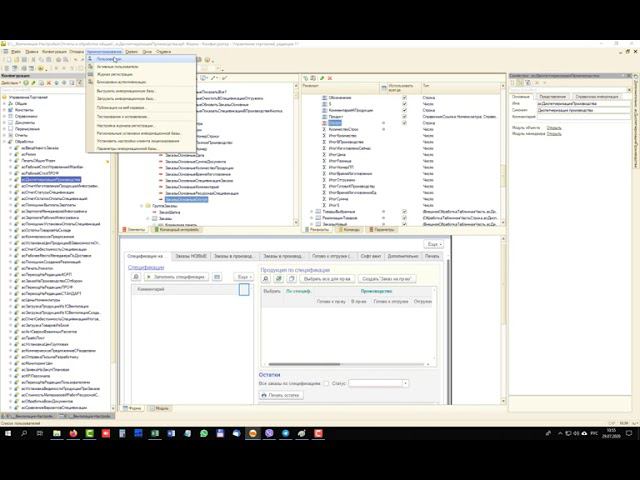Image resolution: width=640 pixels, height=480 pixels.
Task: Open Статус dropdown in Остатки section
Action: tap(405, 383)
